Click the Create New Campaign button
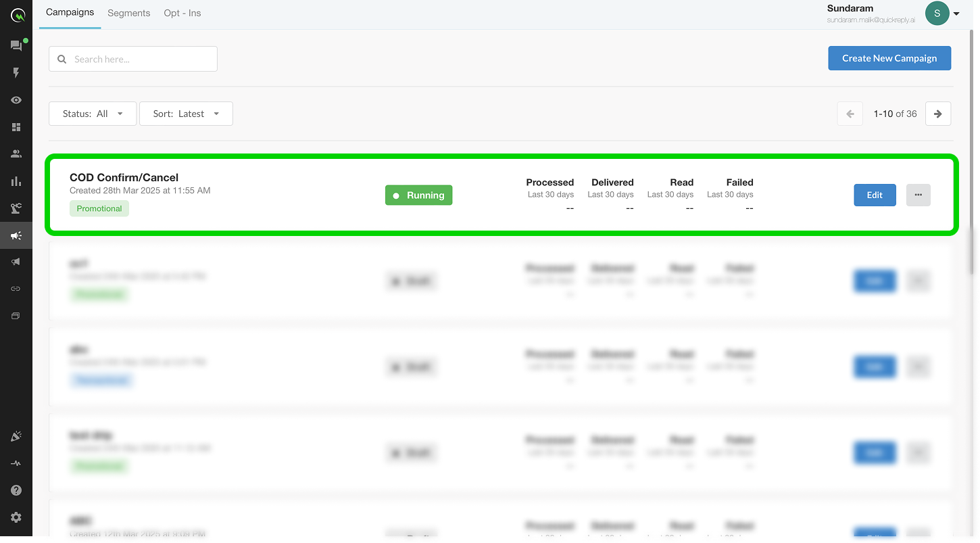This screenshot has width=980, height=543. [889, 58]
